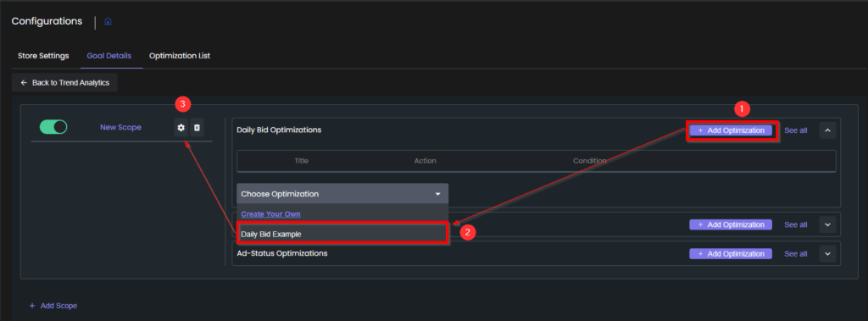
Task: Go back to Trend Analytics
Action: point(64,82)
